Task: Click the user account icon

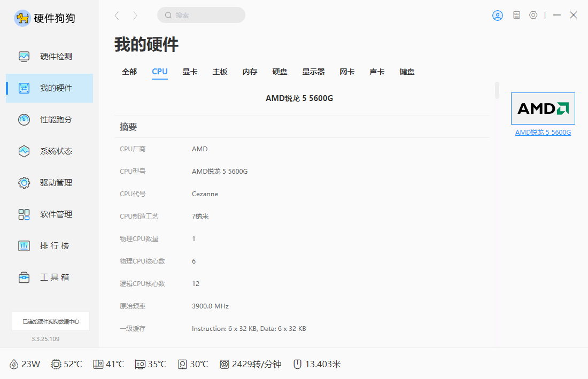Action: pos(498,16)
